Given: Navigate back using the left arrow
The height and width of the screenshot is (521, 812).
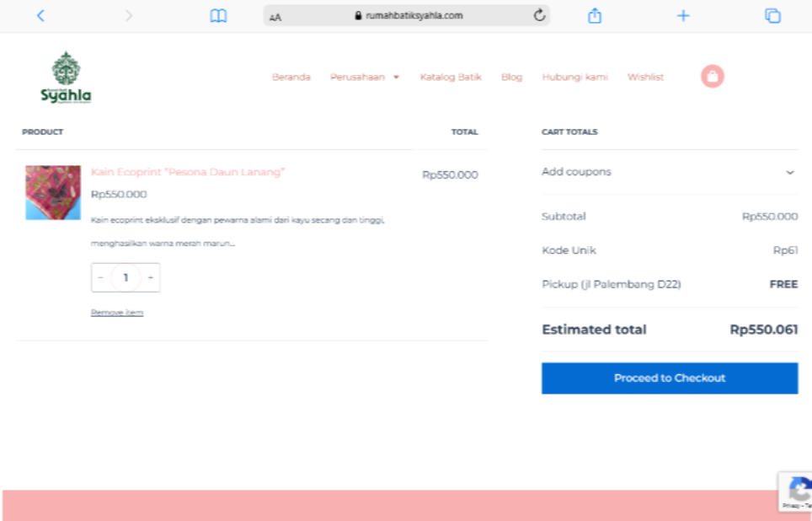Looking at the screenshot, I should (40, 14).
